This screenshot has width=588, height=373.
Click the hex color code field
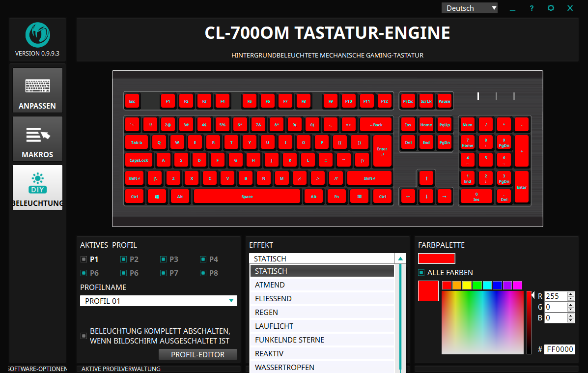[559, 349]
